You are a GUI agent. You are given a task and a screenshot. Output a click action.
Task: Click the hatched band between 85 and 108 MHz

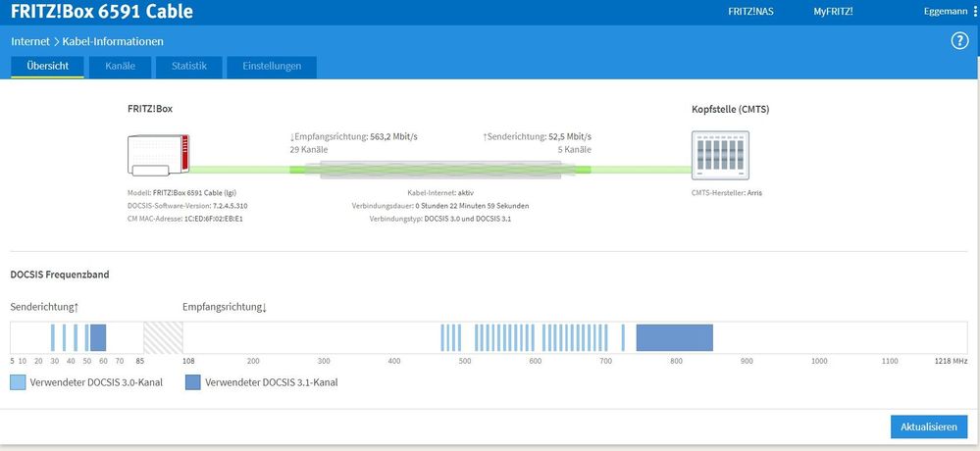click(x=163, y=338)
